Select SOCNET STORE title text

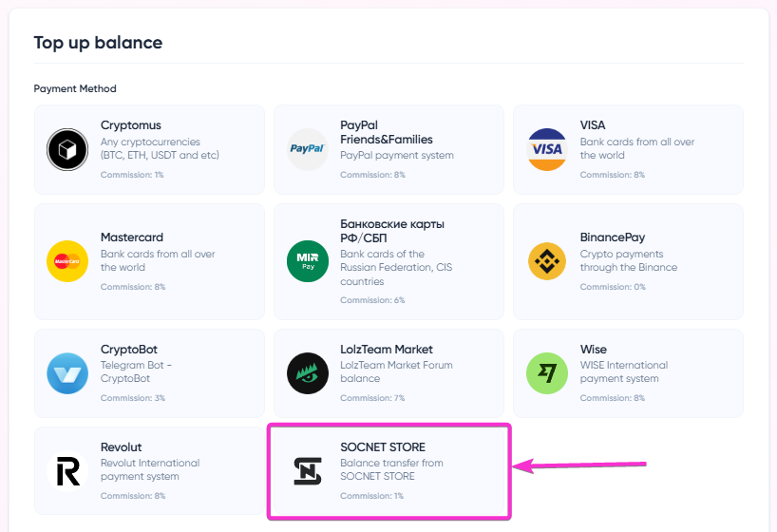pos(383,446)
